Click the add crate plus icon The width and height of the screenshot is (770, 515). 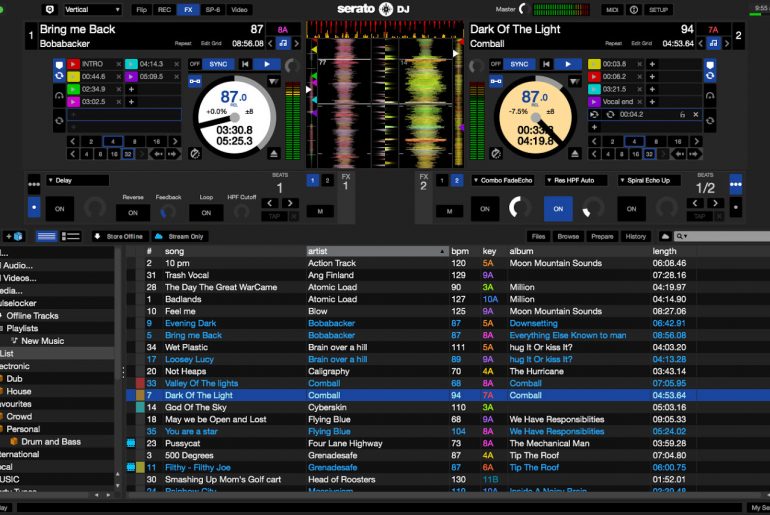coord(12,236)
